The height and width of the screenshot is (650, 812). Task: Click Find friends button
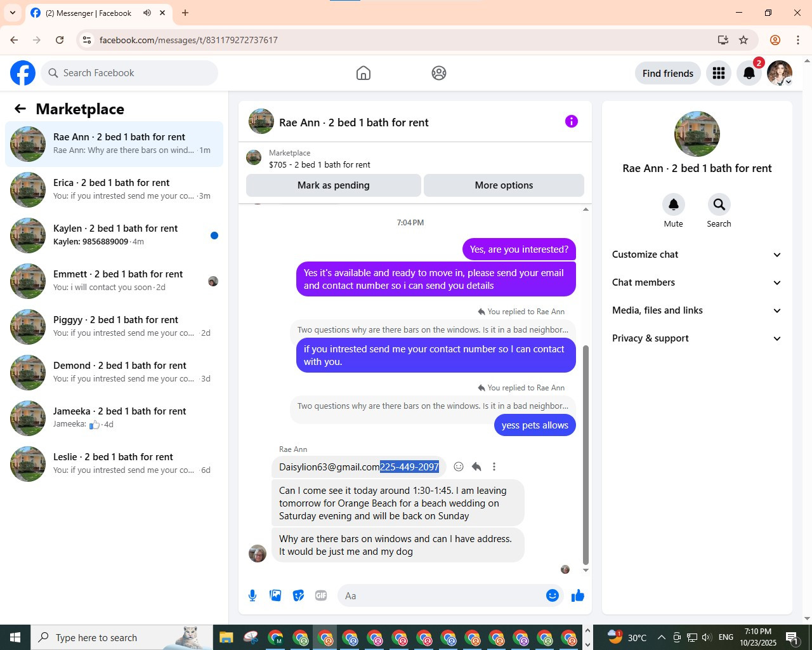[x=668, y=73]
